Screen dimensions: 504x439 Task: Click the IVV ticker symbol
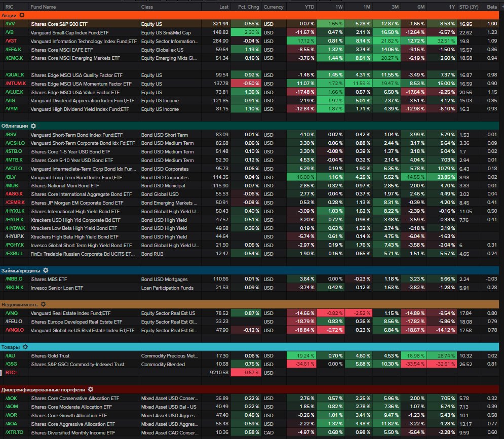[x=10, y=24]
